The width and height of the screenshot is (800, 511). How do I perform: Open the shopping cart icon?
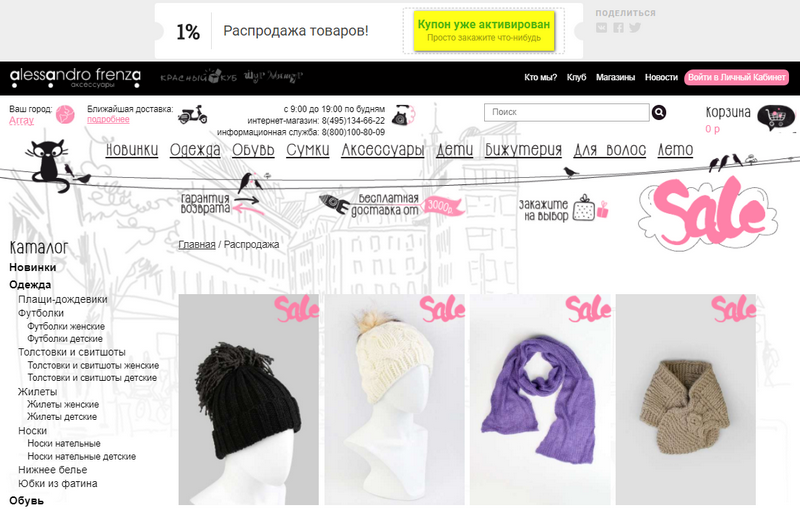tap(776, 117)
